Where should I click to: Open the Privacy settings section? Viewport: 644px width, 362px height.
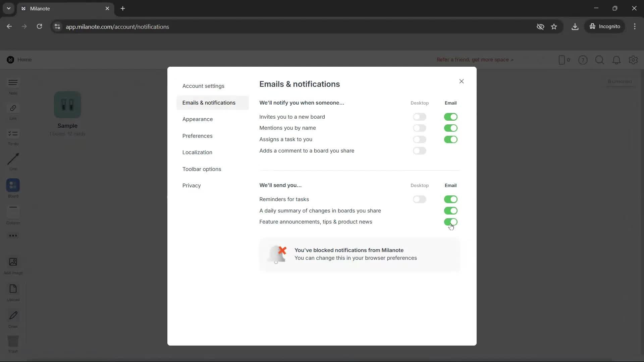click(x=191, y=185)
